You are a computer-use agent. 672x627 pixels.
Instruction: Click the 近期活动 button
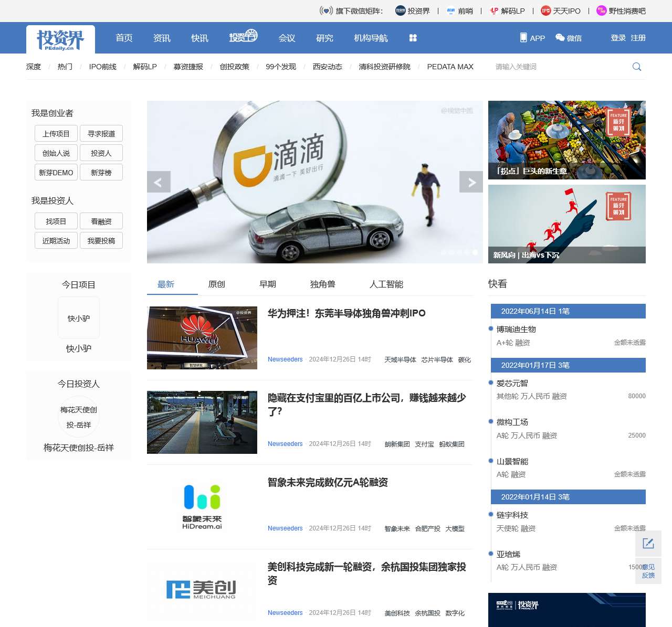pos(56,240)
